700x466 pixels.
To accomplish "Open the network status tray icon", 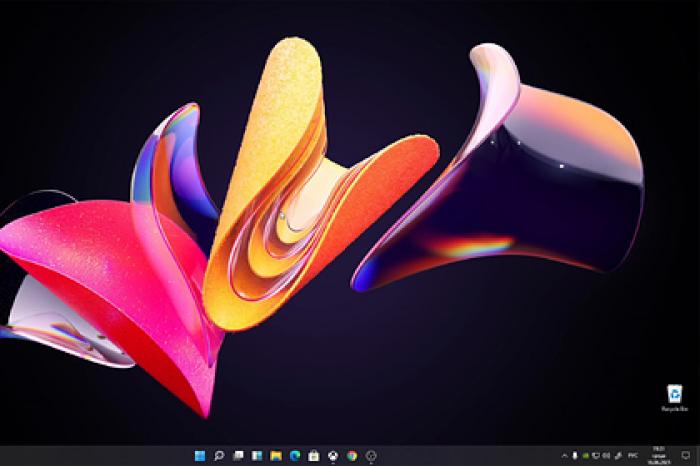I will pyautogui.click(x=596, y=456).
